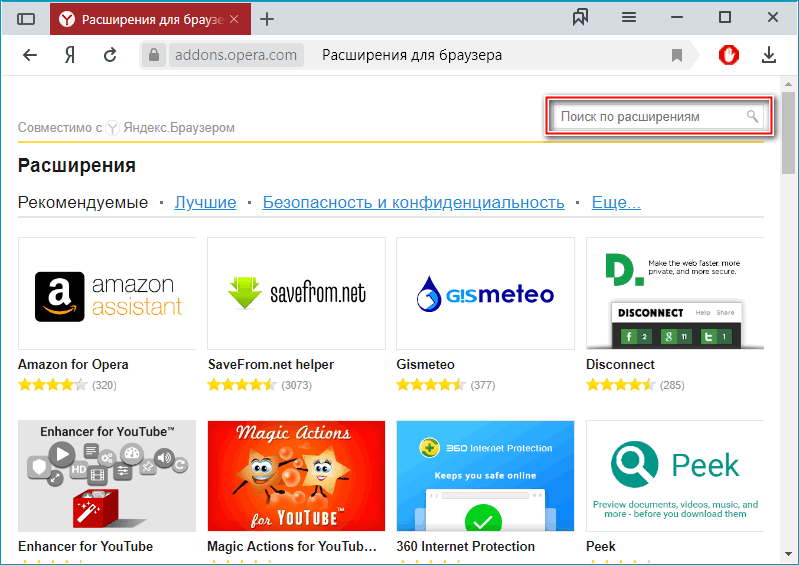Close the Расширения для браузера tab
This screenshot has width=799, height=565.
click(x=234, y=19)
